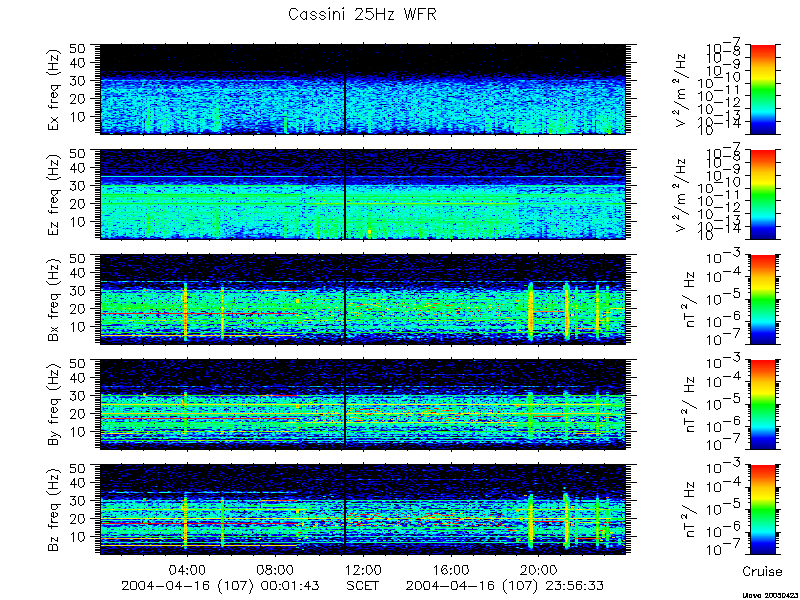Screen dimensions: 800x600
Task: Click the Ex spectrogram panel
Action: (x=362, y=89)
